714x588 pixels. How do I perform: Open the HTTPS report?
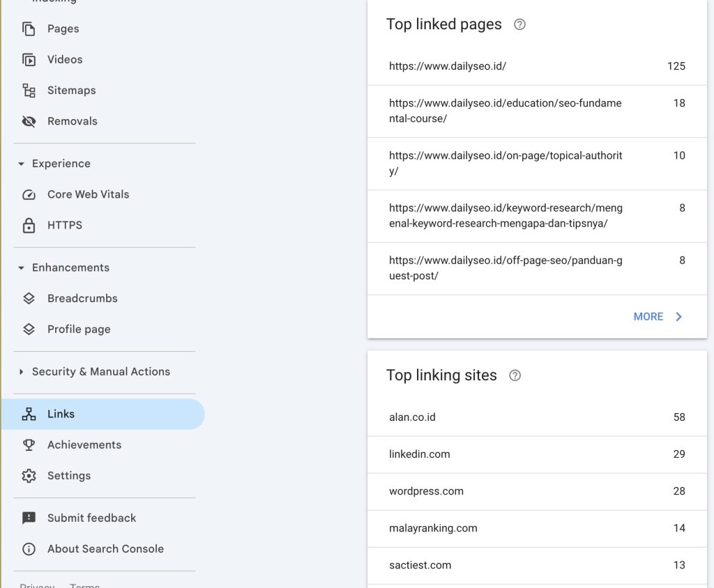[102, 225]
